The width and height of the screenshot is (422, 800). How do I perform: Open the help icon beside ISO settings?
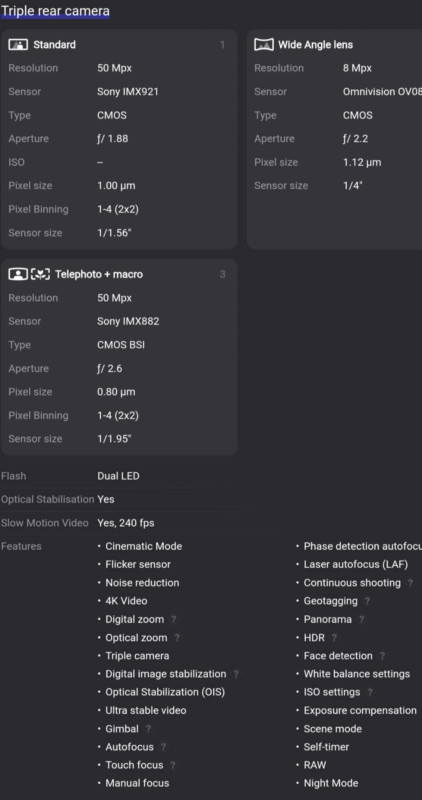tap(370, 692)
